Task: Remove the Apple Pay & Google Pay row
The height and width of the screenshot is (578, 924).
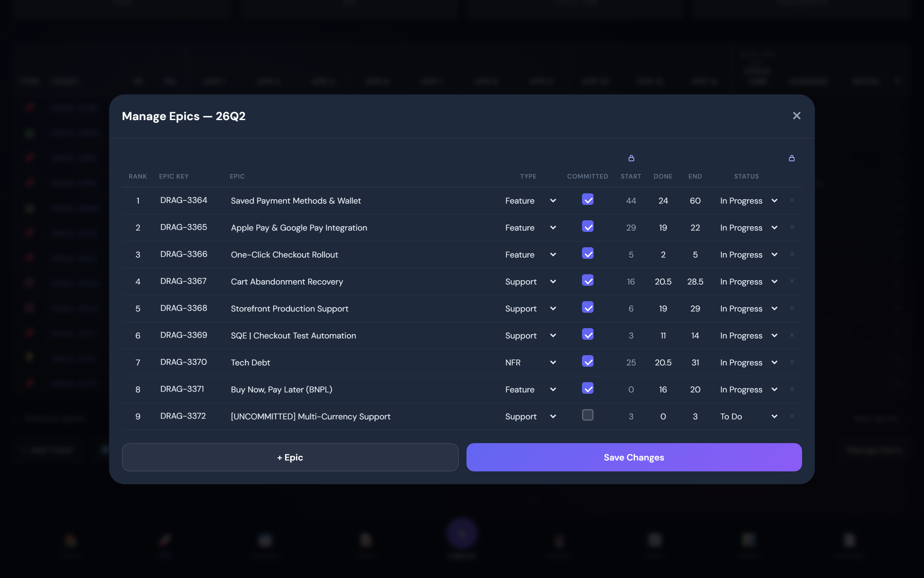Action: coord(792,227)
